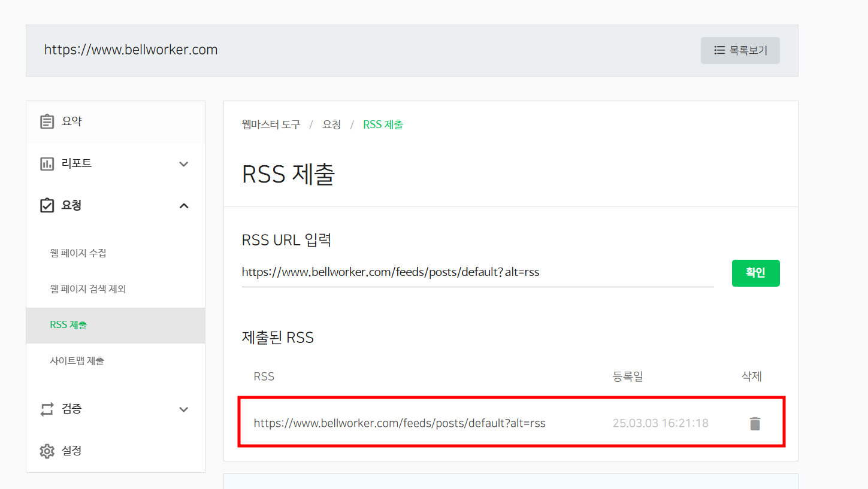Click the arrows icon beside 검증
This screenshot has height=489, width=868.
pyautogui.click(x=47, y=409)
